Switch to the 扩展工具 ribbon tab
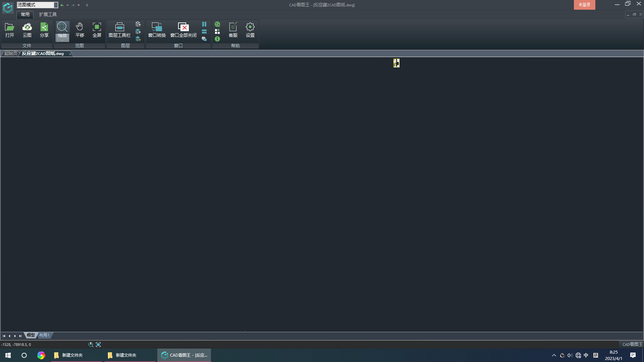The image size is (644, 362). [x=48, y=14]
